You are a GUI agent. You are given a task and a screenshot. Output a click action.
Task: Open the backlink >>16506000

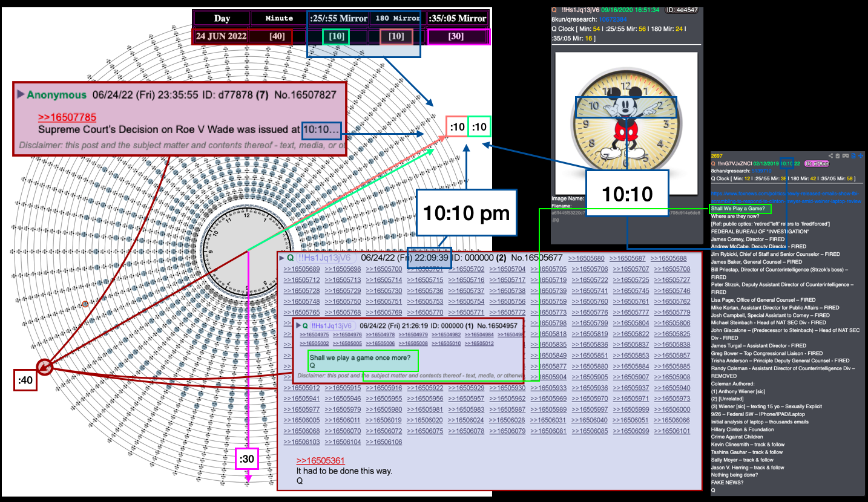click(672, 409)
